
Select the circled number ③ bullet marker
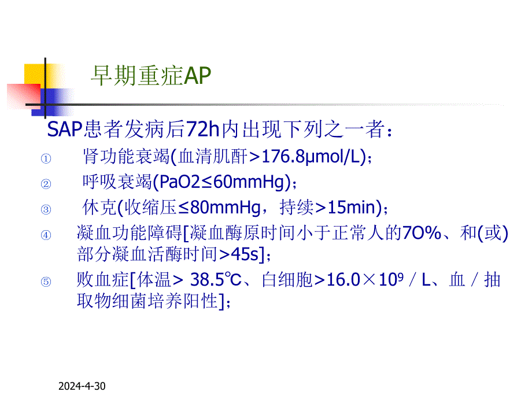(x=46, y=209)
